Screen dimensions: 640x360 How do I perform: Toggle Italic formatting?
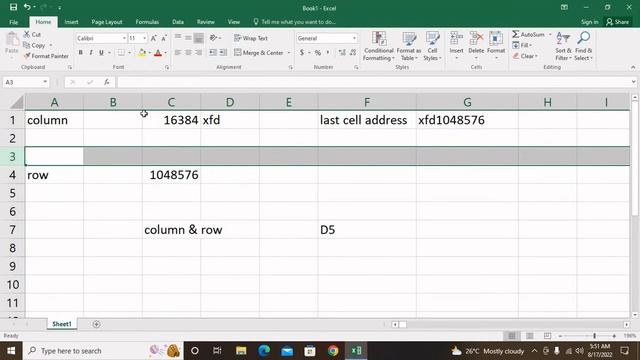click(91, 53)
